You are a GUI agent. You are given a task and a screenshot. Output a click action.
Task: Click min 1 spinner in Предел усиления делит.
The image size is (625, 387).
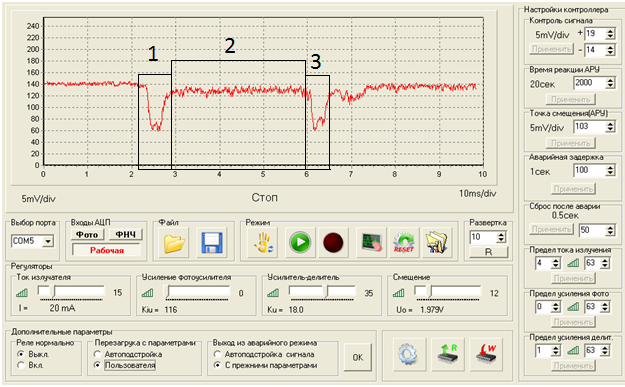click(x=556, y=351)
